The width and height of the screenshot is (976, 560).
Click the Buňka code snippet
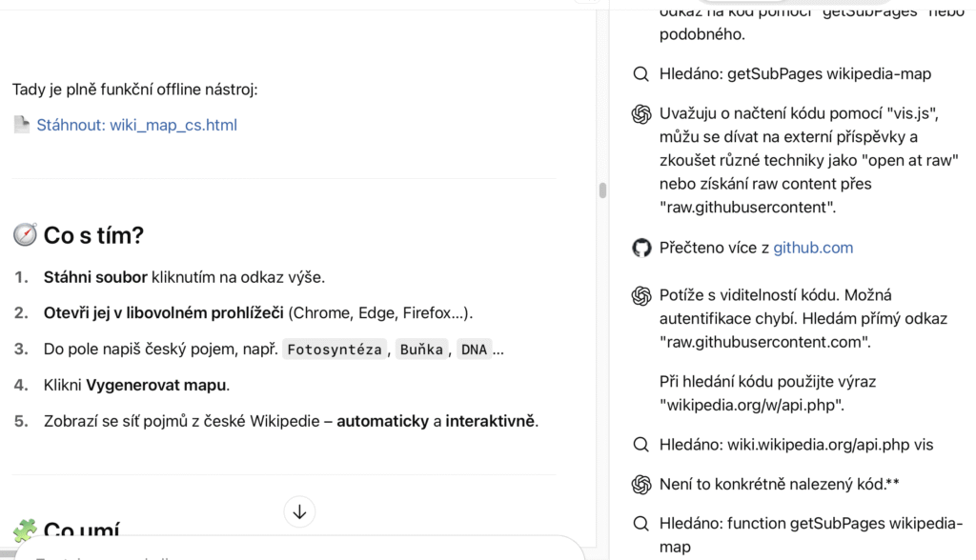click(421, 350)
